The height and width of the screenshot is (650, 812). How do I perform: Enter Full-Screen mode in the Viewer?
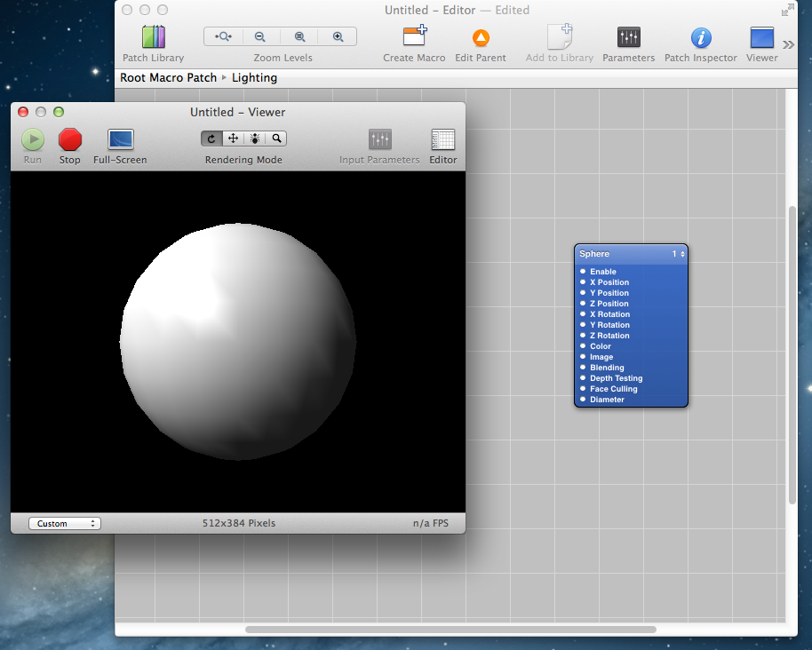120,139
